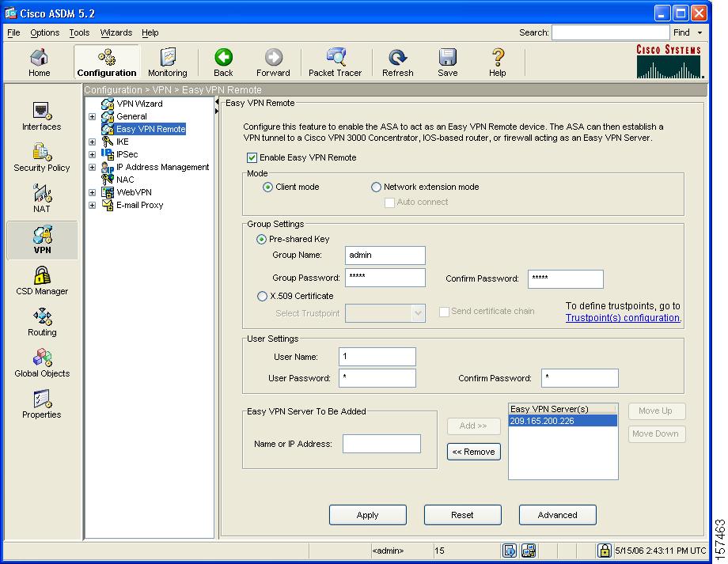
Task: Click the << Remove button
Action: click(x=473, y=452)
